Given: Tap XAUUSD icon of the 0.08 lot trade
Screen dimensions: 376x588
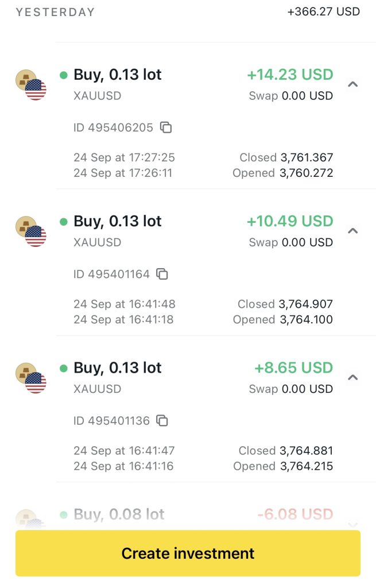Looking at the screenshot, I should tap(30, 519).
